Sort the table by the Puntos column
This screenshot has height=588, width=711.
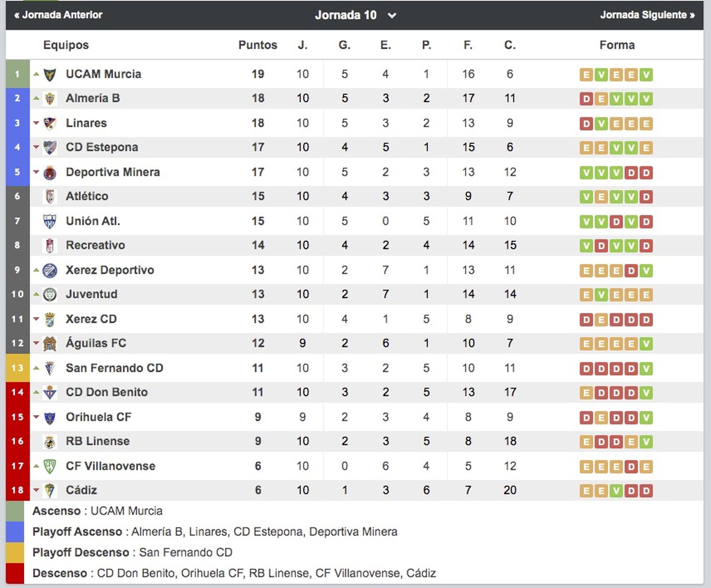click(x=257, y=45)
